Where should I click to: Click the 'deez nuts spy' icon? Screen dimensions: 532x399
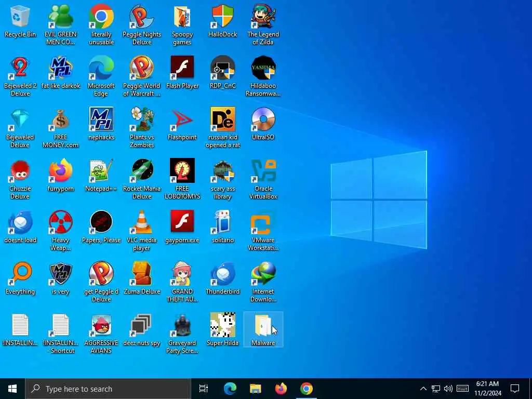coord(142,330)
